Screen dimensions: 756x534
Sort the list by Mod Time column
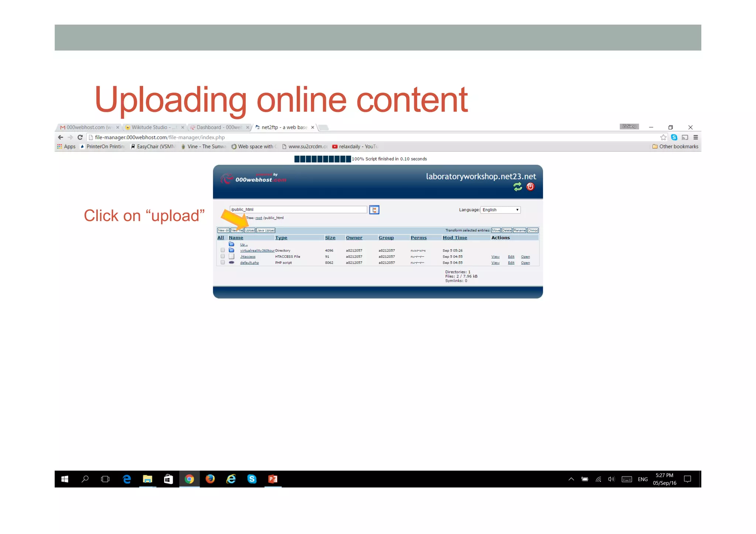(455, 238)
